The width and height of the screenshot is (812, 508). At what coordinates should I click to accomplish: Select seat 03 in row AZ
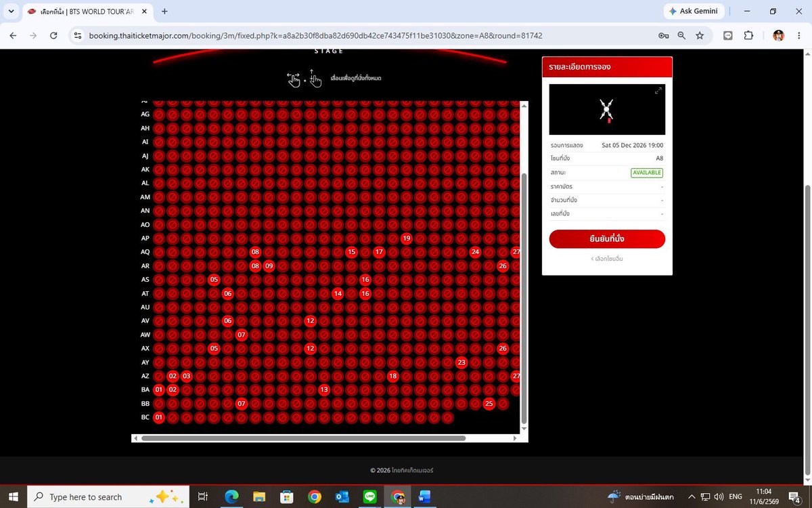(x=186, y=376)
